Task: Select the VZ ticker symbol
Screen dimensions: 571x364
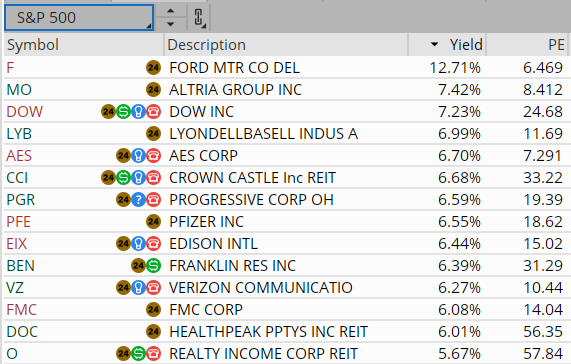Action: tap(15, 288)
